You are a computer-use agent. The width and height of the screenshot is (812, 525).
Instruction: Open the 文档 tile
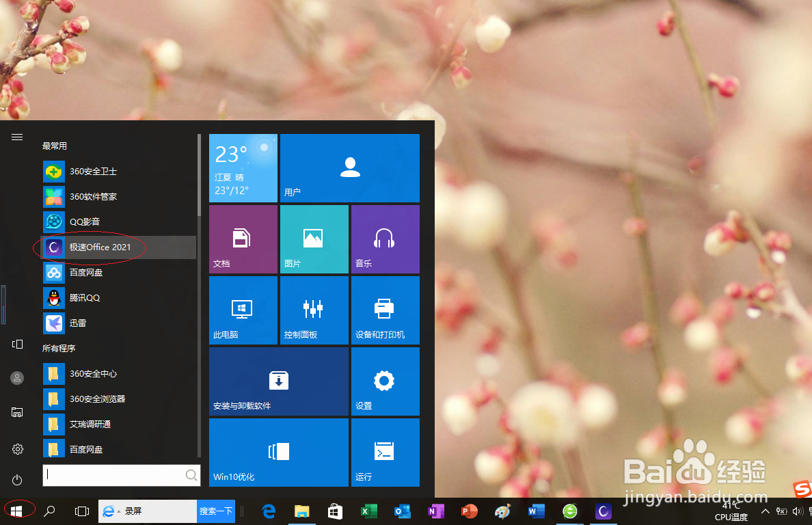click(x=243, y=239)
